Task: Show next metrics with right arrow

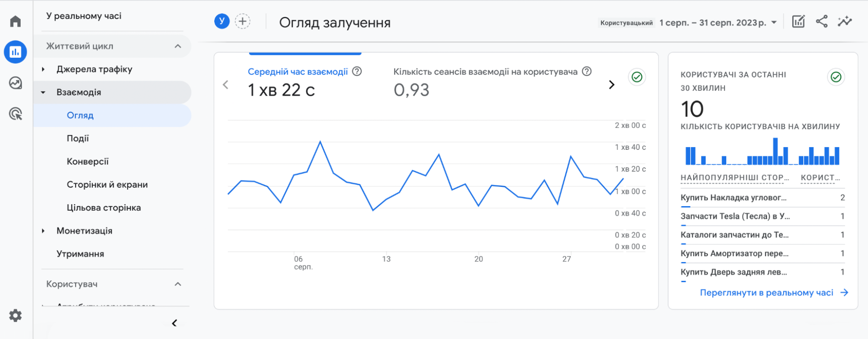Action: 611,85
